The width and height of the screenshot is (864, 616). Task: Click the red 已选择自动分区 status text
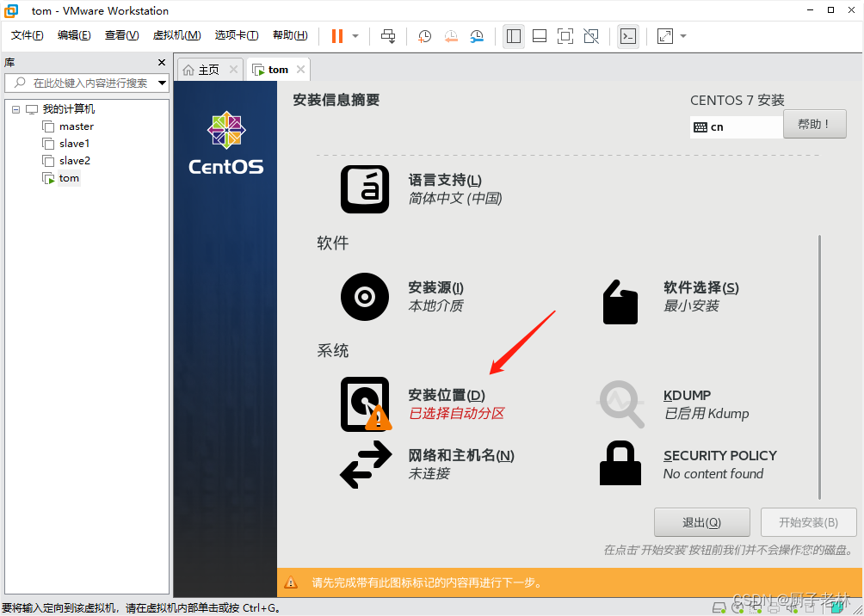tap(456, 413)
